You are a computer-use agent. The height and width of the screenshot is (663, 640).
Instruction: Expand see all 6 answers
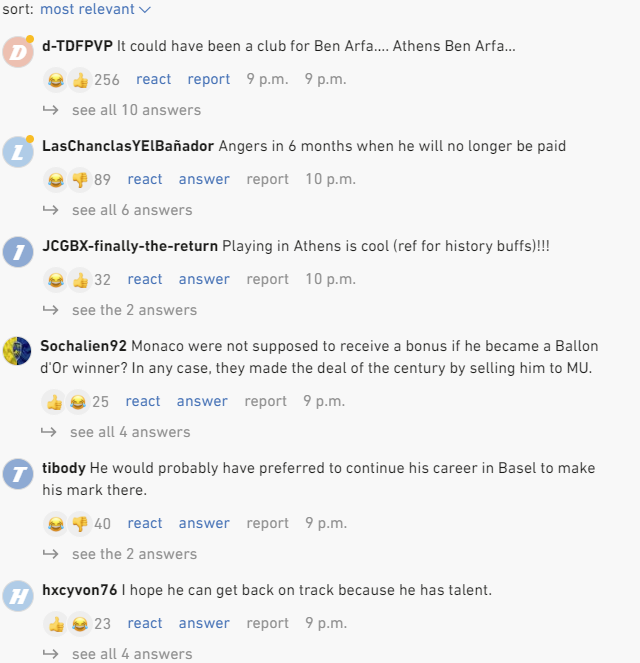[132, 210]
